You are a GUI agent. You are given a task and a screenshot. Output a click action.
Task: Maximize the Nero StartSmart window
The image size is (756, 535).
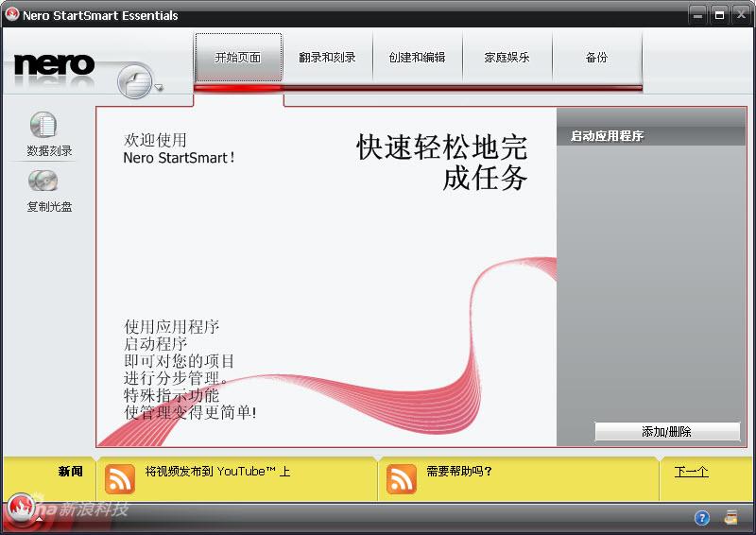click(x=719, y=15)
